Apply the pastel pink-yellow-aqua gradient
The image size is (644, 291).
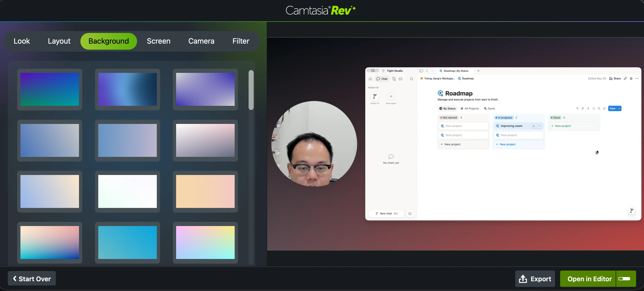coord(205,242)
